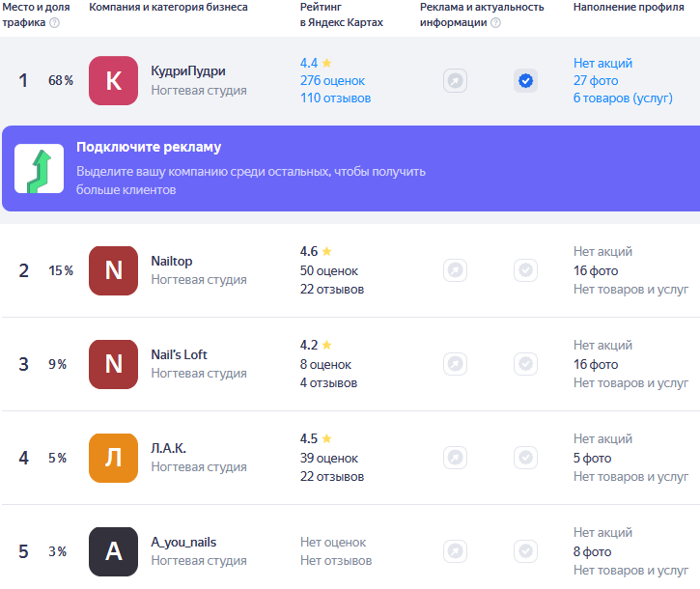Open the '6 товаров (услуг)' link
Viewport: 700px width, 589px height.
pos(623,98)
